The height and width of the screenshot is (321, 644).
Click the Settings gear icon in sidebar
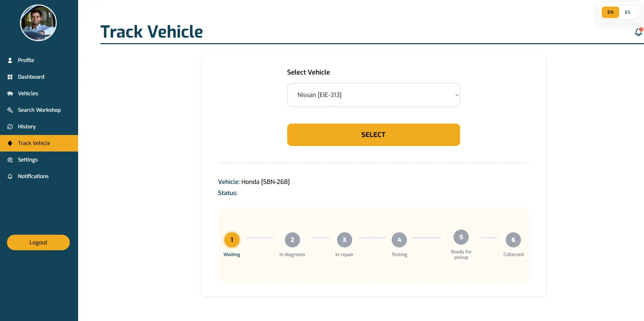tap(10, 160)
